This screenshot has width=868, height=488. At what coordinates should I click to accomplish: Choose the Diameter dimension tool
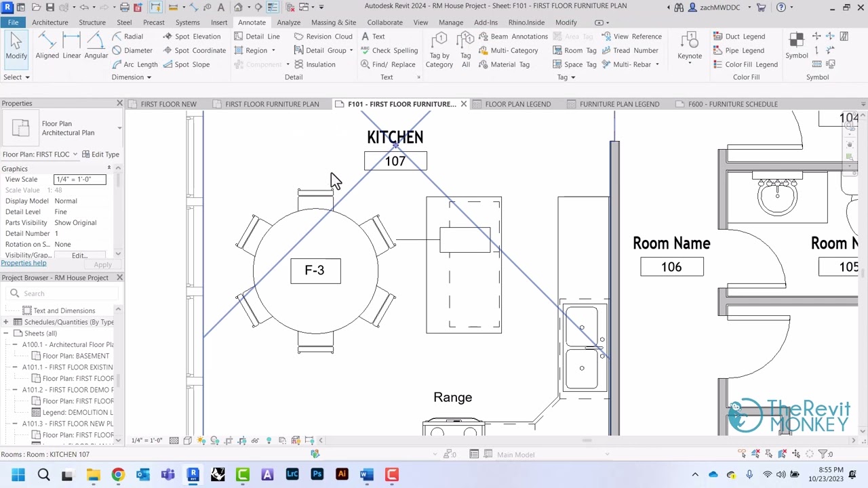pos(132,50)
